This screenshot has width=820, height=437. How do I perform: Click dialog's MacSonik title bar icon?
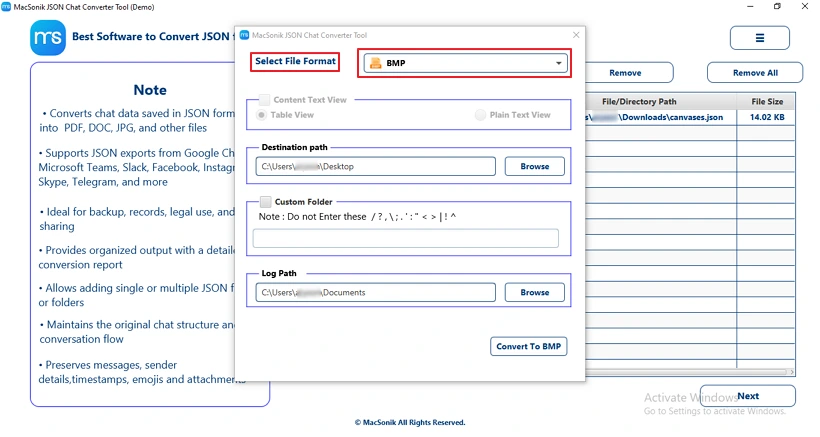coord(244,35)
